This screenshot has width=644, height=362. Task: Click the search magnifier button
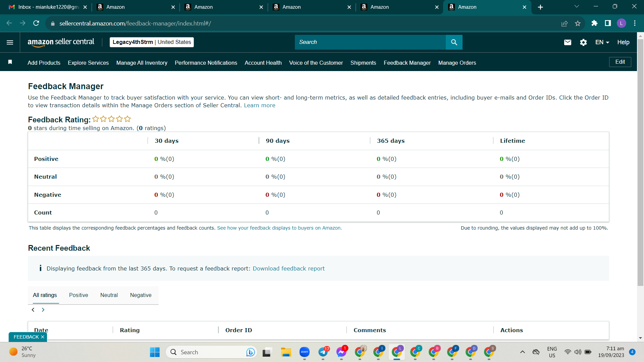point(454,42)
